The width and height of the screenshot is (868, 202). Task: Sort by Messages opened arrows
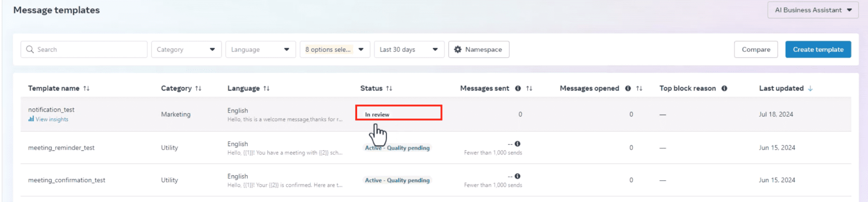[x=639, y=89]
